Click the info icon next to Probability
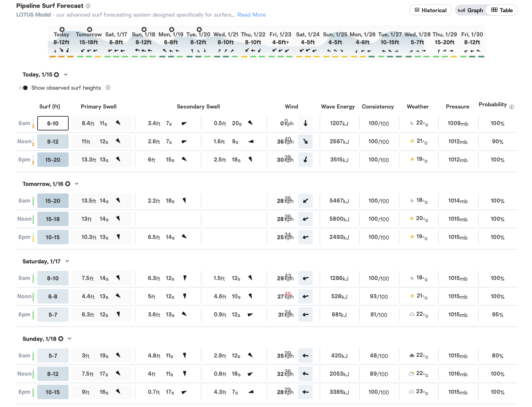532x407 pixels. tap(512, 107)
